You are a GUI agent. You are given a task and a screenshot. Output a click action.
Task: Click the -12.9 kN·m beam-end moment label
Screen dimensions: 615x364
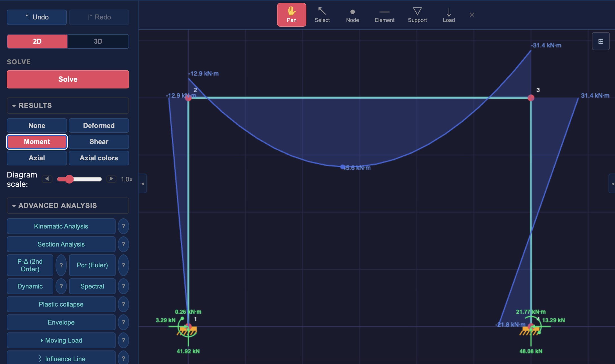(x=203, y=74)
